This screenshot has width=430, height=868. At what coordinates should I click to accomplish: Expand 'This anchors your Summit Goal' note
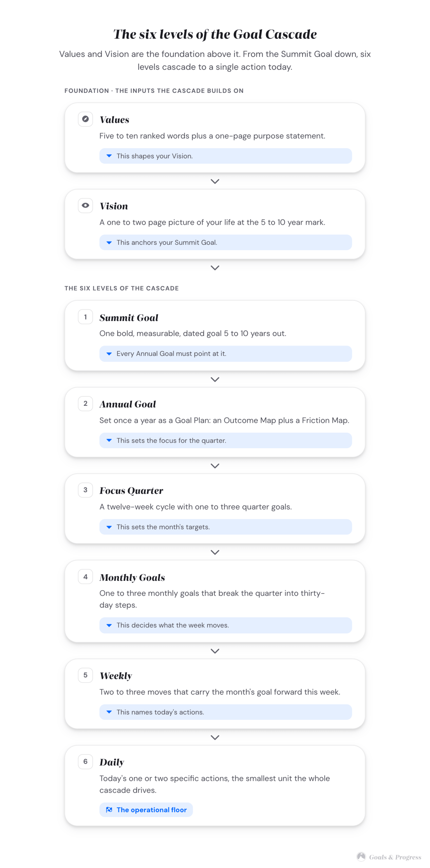coord(225,242)
